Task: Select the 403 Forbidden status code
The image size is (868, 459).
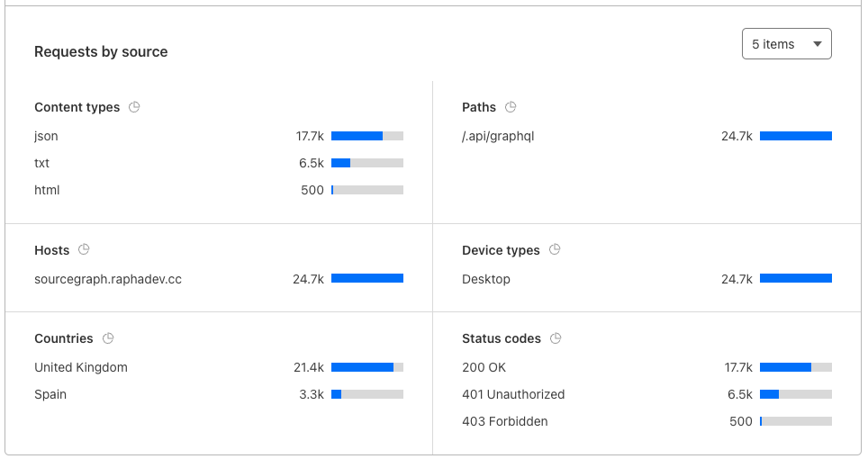Action: [x=505, y=421]
